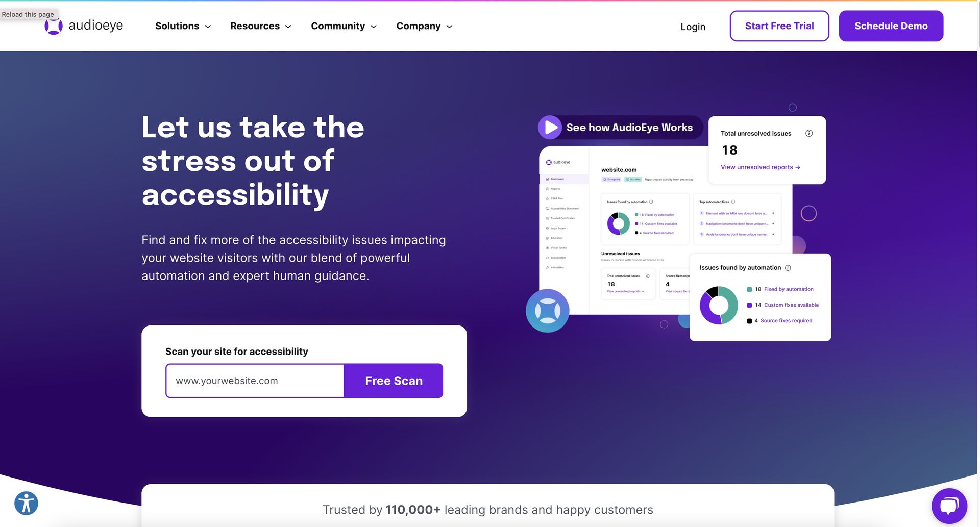View unresolved reports link in the card

[760, 167]
